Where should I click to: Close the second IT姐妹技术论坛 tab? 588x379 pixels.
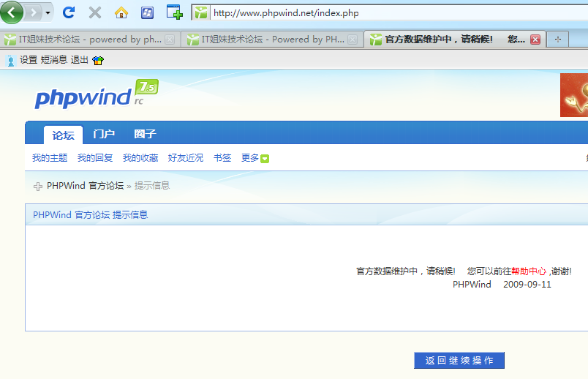tap(353, 40)
